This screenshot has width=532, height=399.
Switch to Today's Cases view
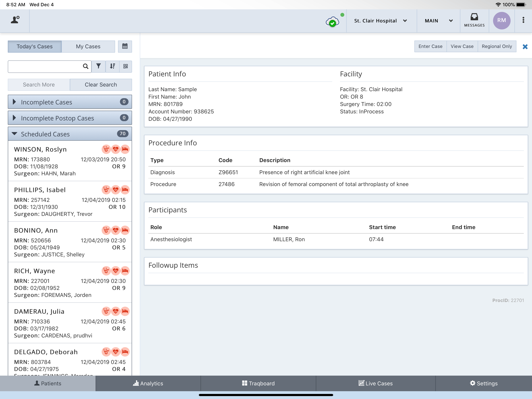[35, 46]
